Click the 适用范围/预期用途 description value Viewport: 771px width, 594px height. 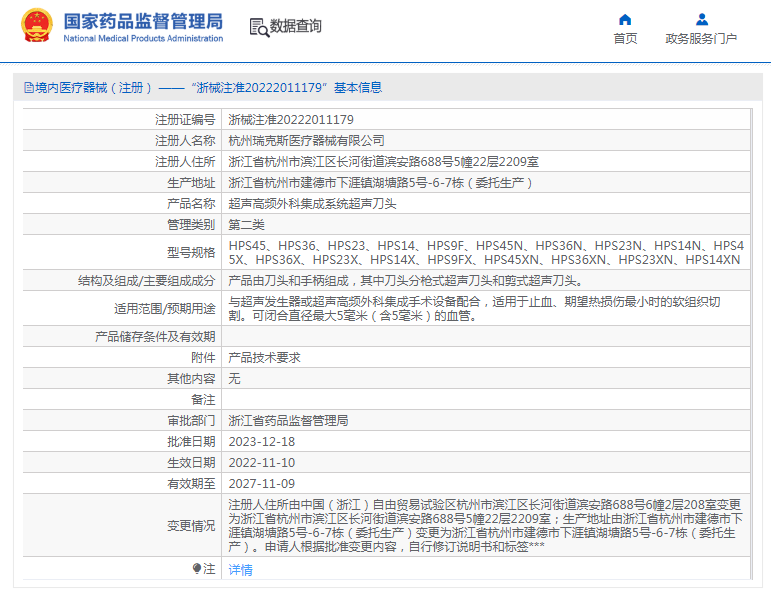click(474, 309)
